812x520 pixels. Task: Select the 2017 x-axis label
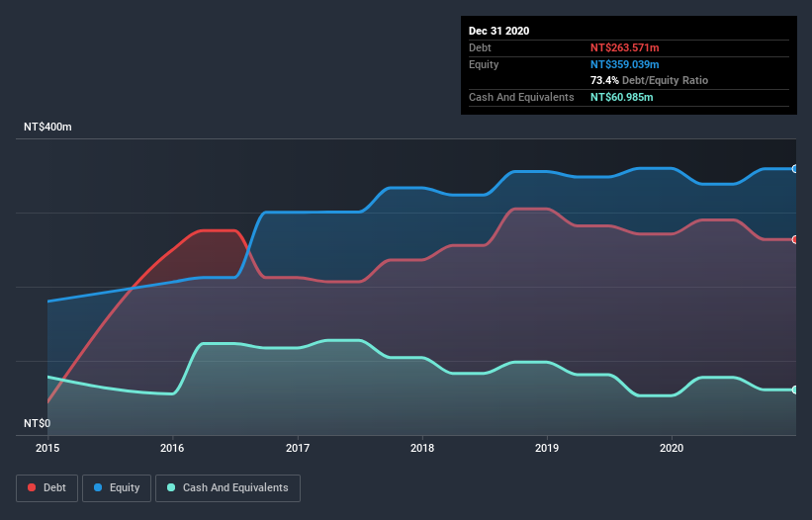(x=298, y=448)
